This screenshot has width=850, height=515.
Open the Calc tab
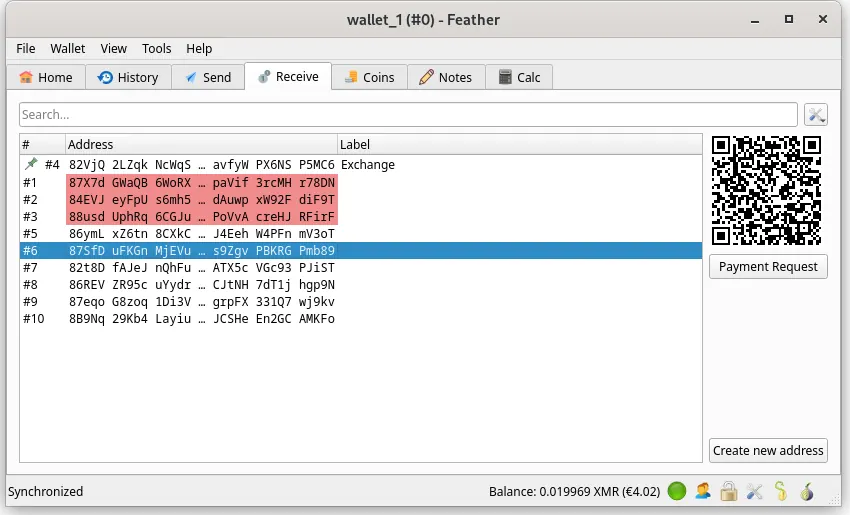519,78
